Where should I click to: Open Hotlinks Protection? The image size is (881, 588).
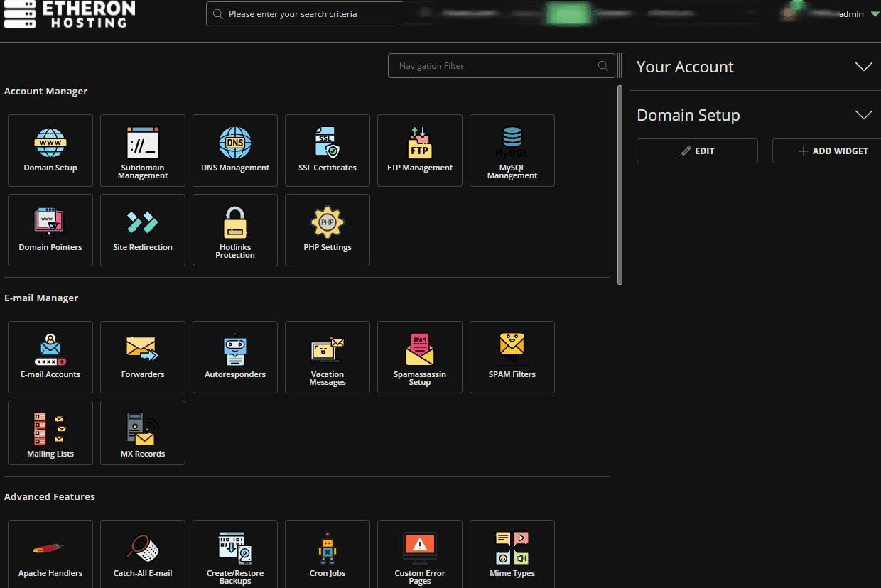(235, 230)
